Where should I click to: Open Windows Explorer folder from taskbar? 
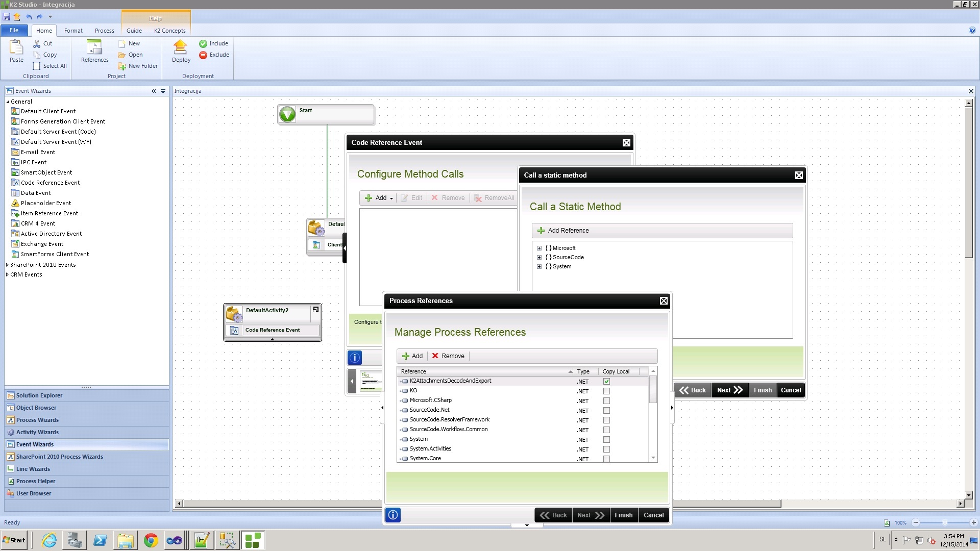(x=125, y=540)
